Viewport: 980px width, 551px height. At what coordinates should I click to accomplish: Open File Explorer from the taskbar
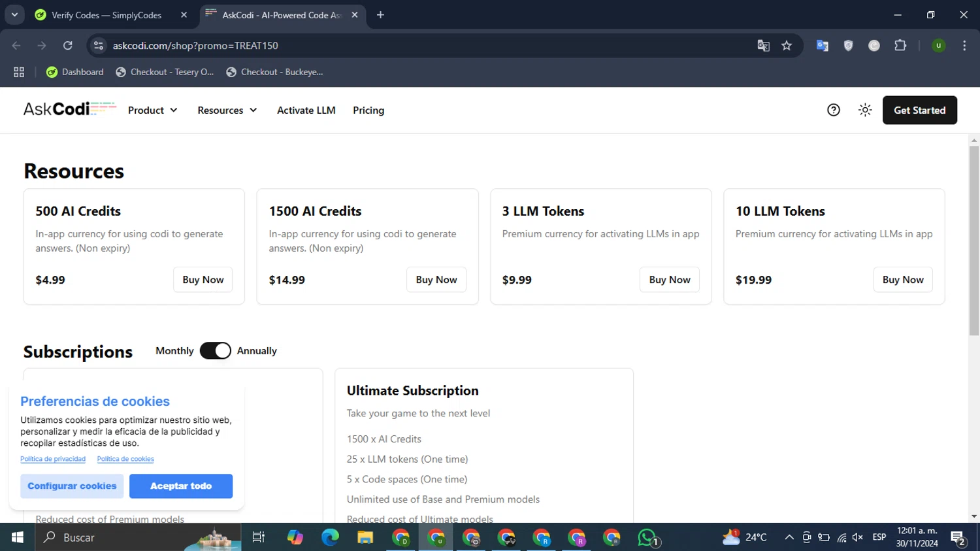pyautogui.click(x=365, y=537)
